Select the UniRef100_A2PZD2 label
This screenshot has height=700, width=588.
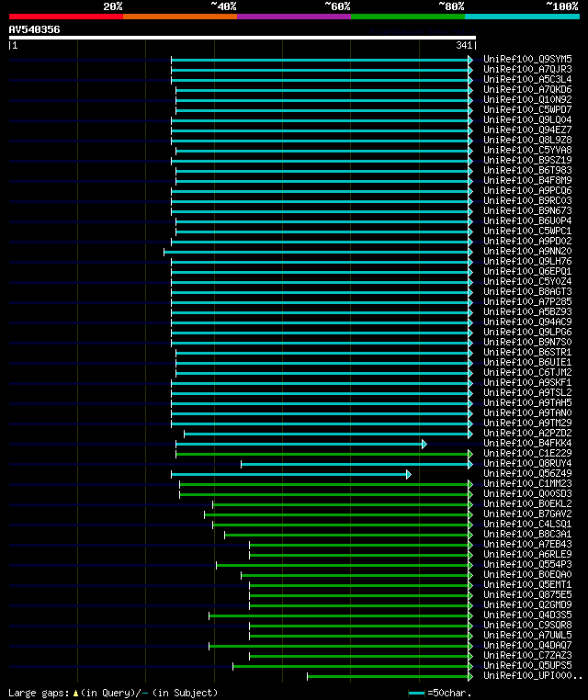[x=527, y=433]
